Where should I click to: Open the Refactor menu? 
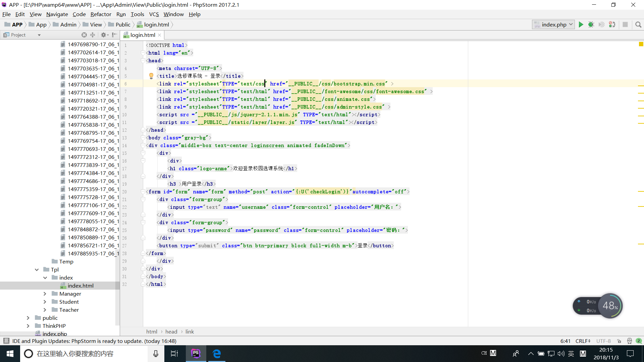tap(101, 14)
